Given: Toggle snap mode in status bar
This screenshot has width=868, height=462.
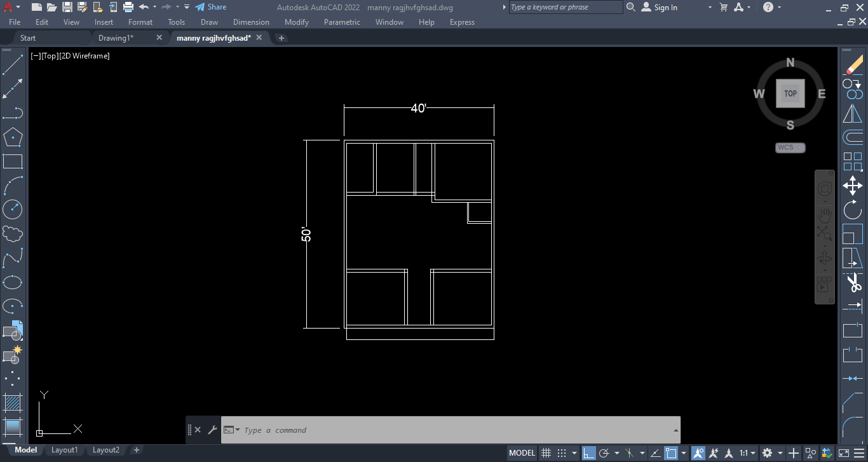Looking at the screenshot, I should [x=562, y=452].
